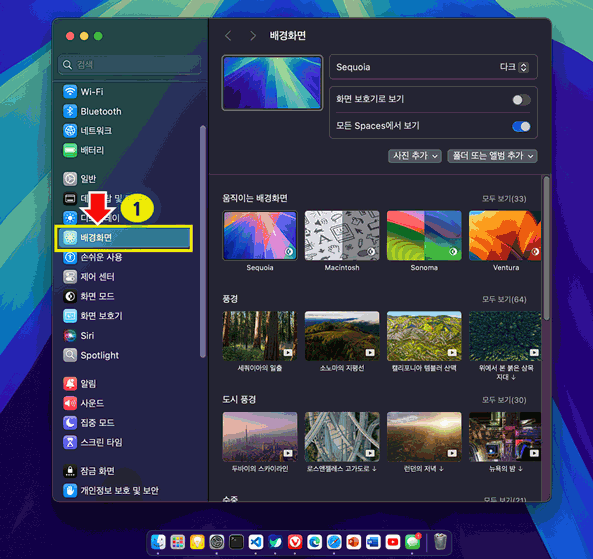Click the 움직이는 배경화면 section heading
This screenshot has width=593, height=559.
pos(255,198)
